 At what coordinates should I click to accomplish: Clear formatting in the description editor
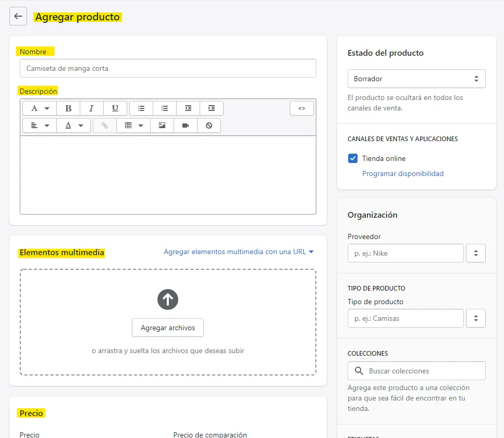[208, 125]
